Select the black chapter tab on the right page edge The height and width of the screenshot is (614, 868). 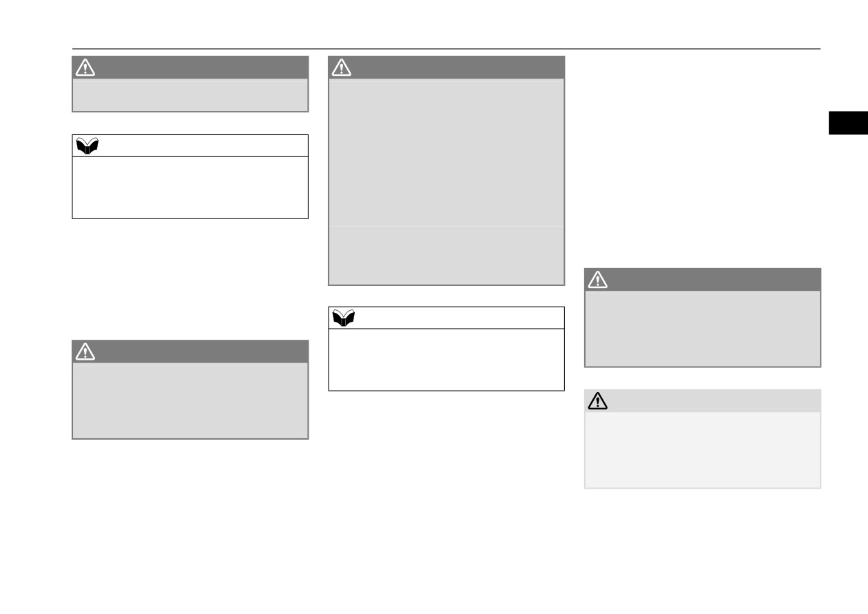click(848, 122)
